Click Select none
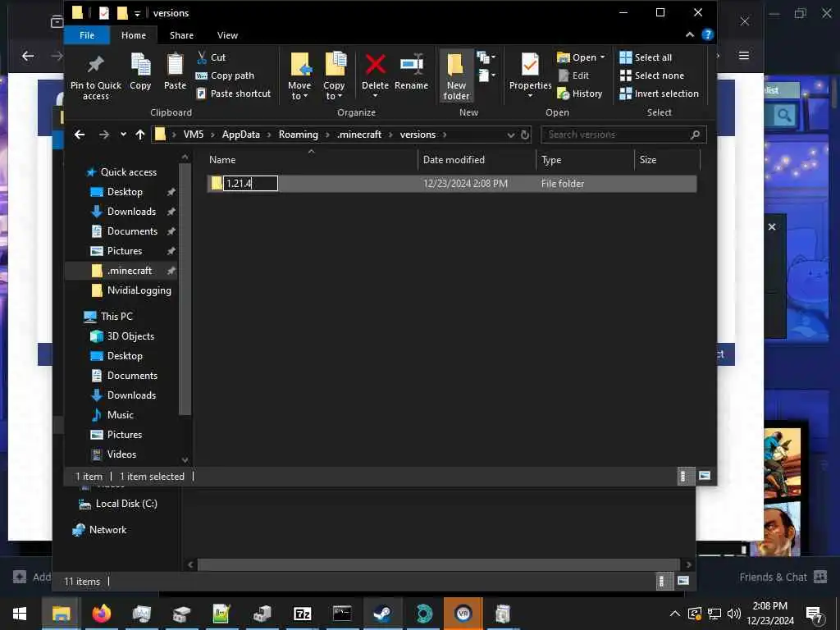This screenshot has height=630, width=840. 651,75
